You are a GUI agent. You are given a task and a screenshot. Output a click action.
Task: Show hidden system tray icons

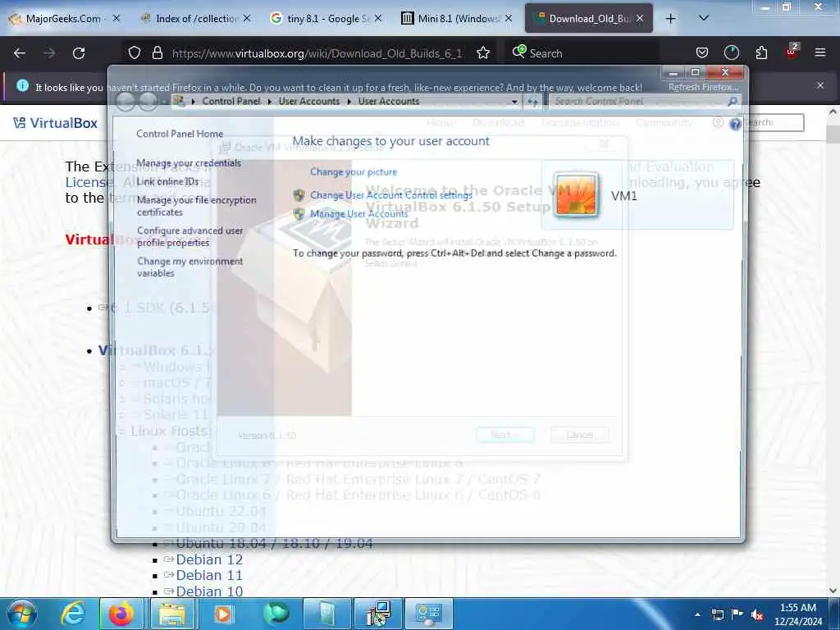click(697, 614)
